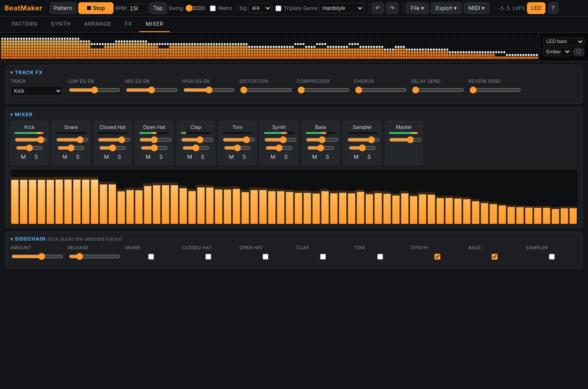This screenshot has width=588, height=389.
Task: Enable sidechain for Sampler
Action: [552, 256]
